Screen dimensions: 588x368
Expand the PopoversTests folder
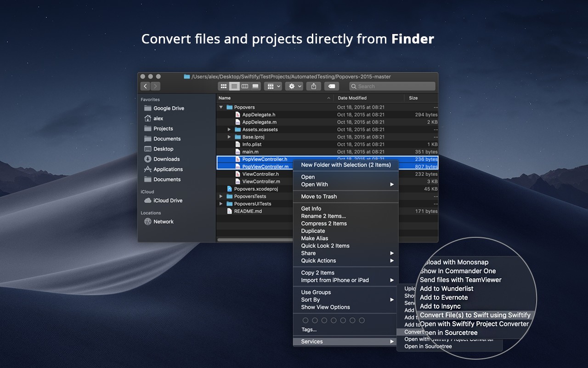tap(221, 196)
